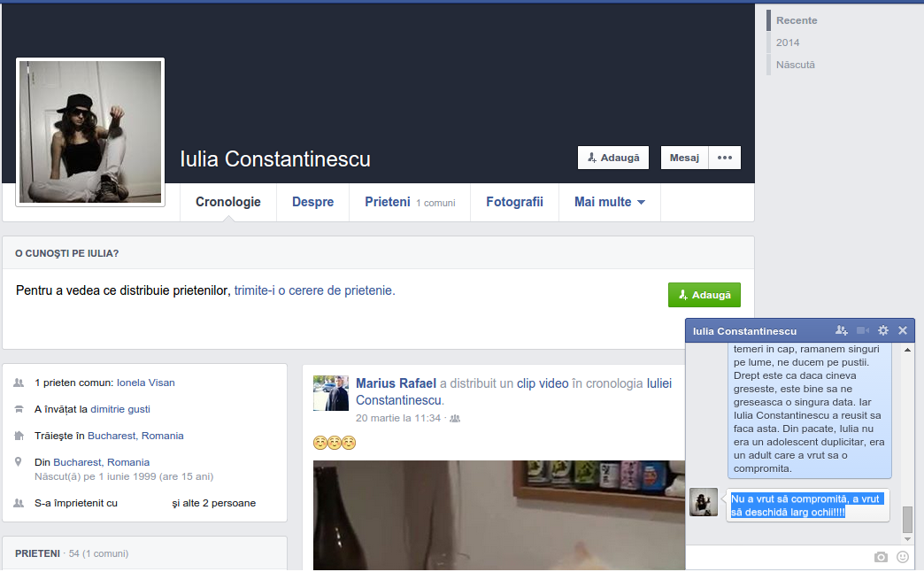The image size is (924, 572).
Task: Attach a photo using the camera icon
Action: (881, 557)
